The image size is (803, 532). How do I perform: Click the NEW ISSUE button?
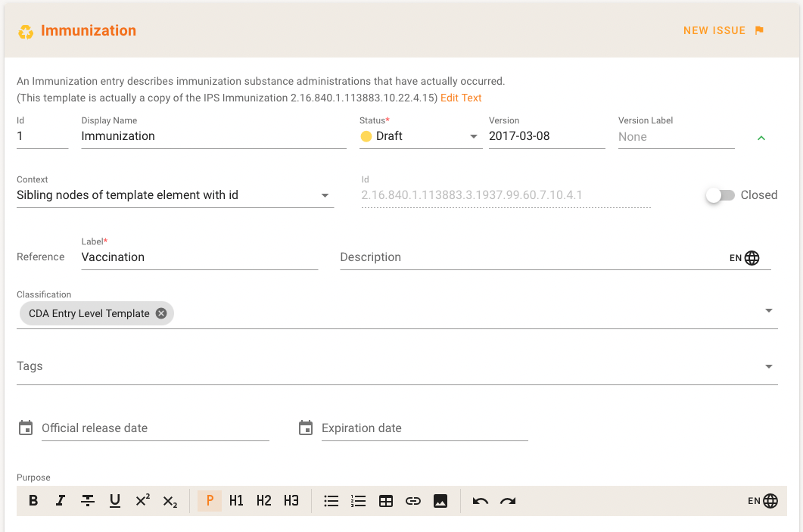pyautogui.click(x=723, y=31)
